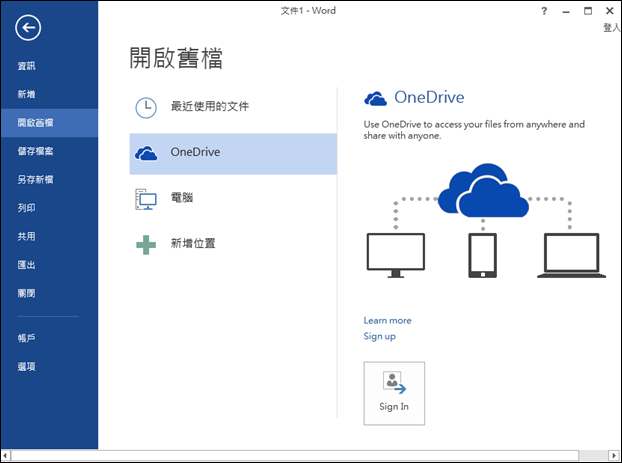This screenshot has height=463, width=622.
Task: Click the horizontal scrollbar thumb
Action: coord(295,455)
